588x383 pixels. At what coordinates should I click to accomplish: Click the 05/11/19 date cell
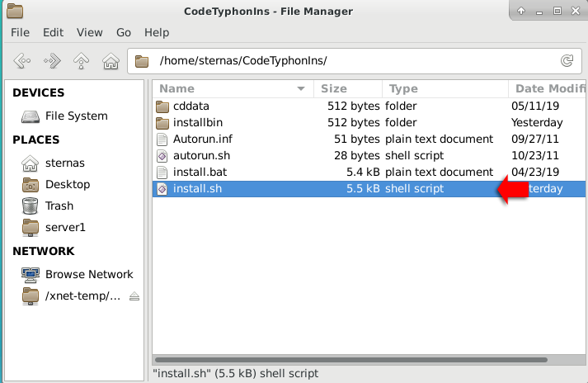(535, 106)
